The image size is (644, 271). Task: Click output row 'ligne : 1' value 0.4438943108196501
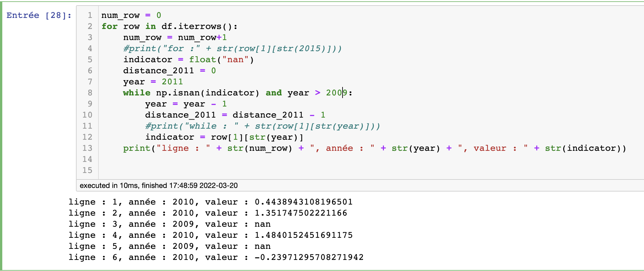click(211, 202)
